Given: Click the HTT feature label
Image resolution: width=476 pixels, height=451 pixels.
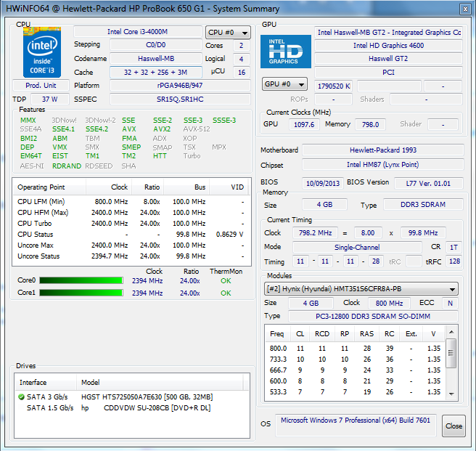Looking at the screenshot, I should pos(160,156).
